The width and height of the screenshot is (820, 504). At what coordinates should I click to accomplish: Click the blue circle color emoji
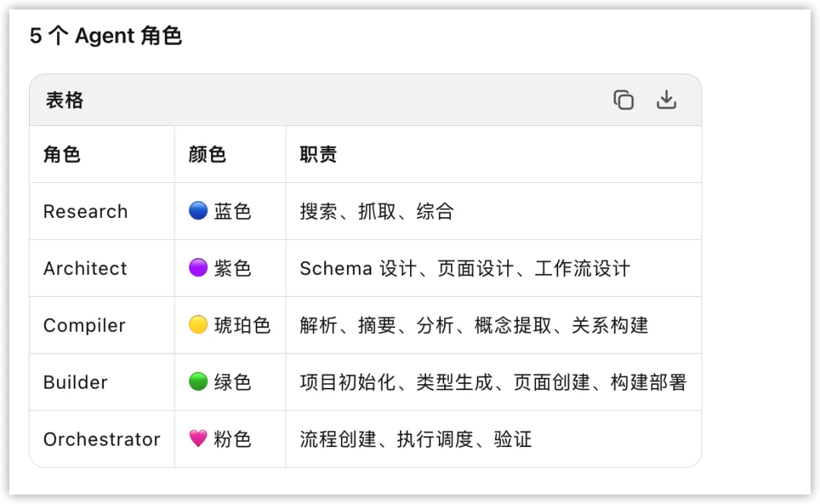coord(198,211)
